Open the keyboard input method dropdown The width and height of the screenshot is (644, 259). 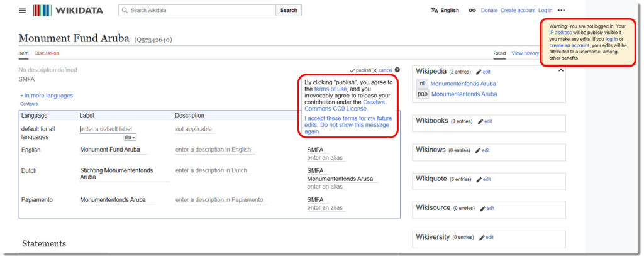[x=130, y=137]
